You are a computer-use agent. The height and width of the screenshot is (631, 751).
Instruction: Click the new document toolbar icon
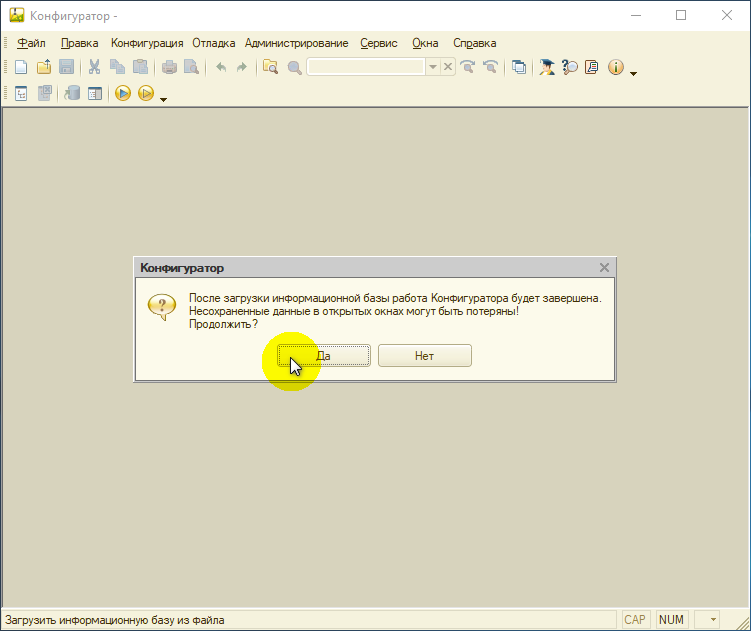point(21,67)
